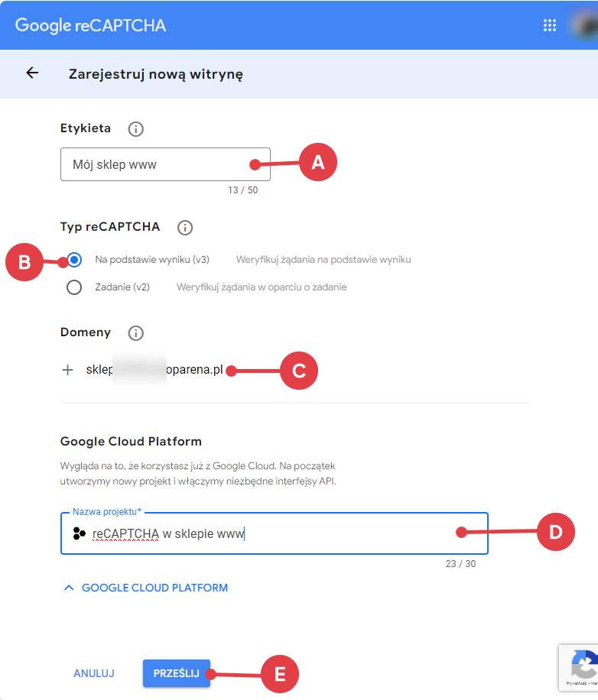Show info tooltip next to Typ reCAPTCHA
598x700 pixels.
185,228
